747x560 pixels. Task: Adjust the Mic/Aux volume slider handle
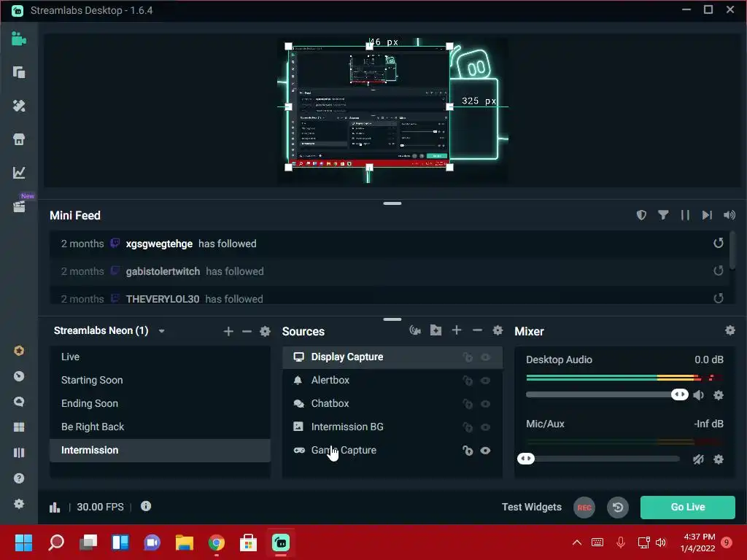526,459
